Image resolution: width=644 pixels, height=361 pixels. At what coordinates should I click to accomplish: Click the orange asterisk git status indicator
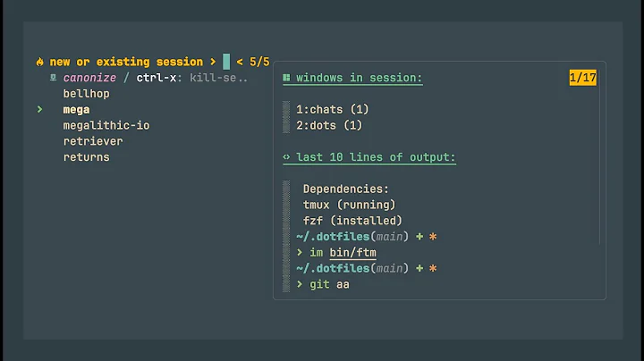tap(433, 237)
